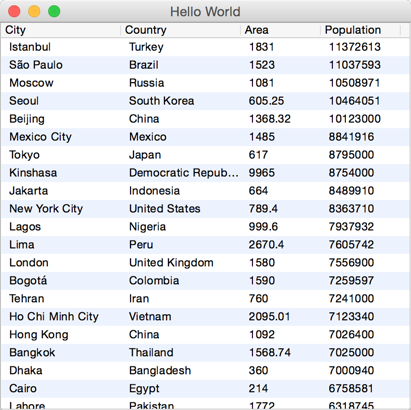Click the area value 789.4
The width and height of the screenshot is (411, 410).
pyautogui.click(x=263, y=209)
